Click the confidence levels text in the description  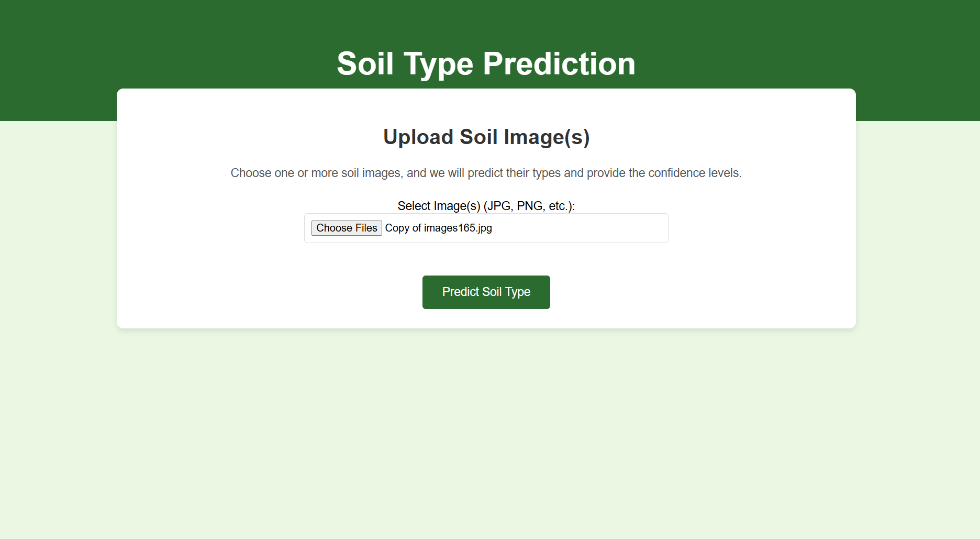[695, 173]
